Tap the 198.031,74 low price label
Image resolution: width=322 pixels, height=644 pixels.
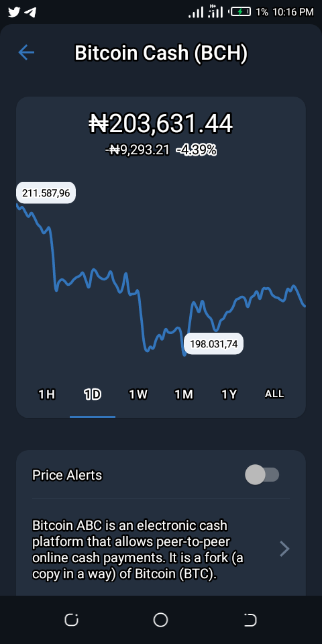tap(213, 343)
